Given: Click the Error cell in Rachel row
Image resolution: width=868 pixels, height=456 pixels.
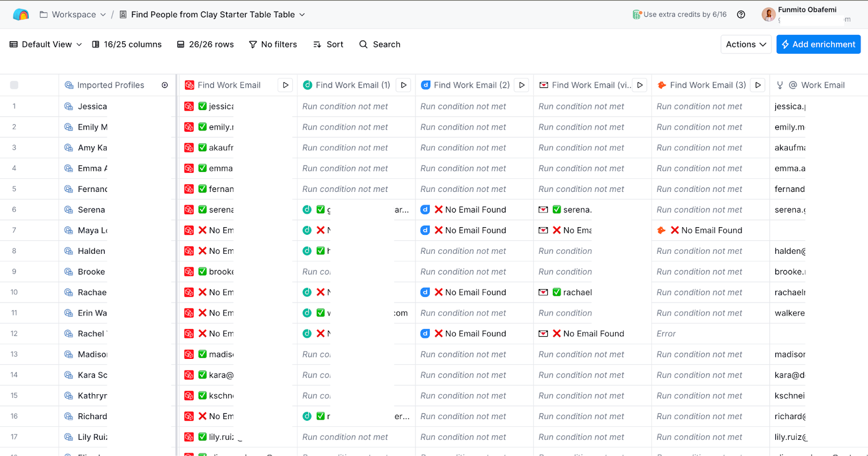Looking at the screenshot, I should click(x=711, y=333).
